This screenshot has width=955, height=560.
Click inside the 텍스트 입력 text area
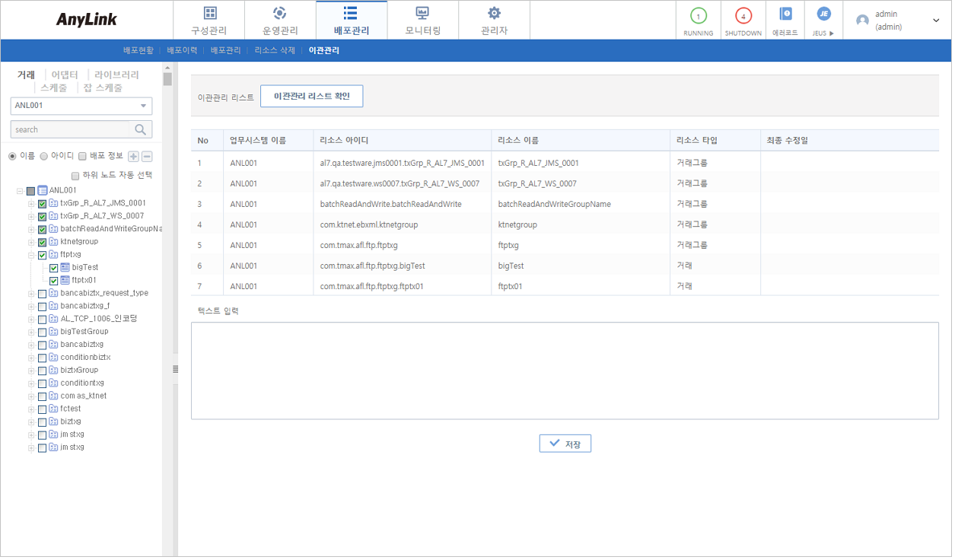(565, 369)
